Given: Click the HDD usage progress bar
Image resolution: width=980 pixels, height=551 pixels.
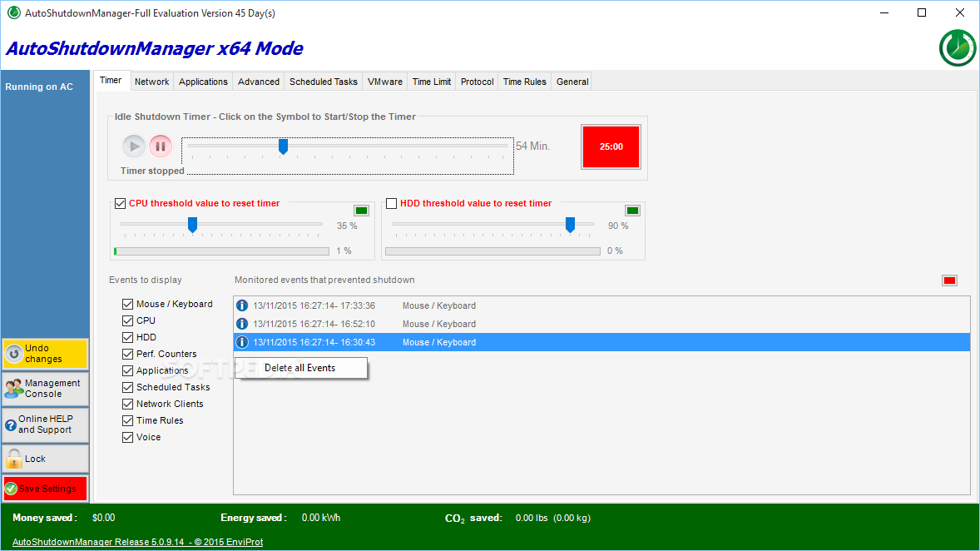Looking at the screenshot, I should 493,251.
